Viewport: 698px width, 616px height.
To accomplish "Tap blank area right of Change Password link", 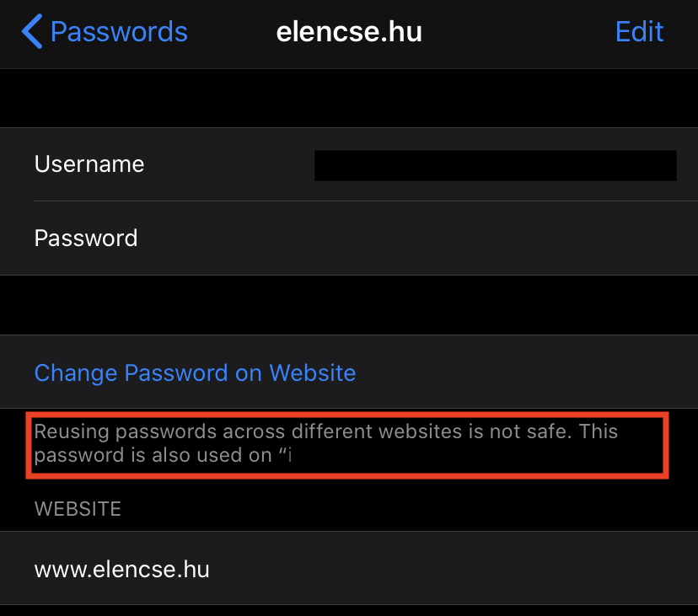I will (x=523, y=372).
